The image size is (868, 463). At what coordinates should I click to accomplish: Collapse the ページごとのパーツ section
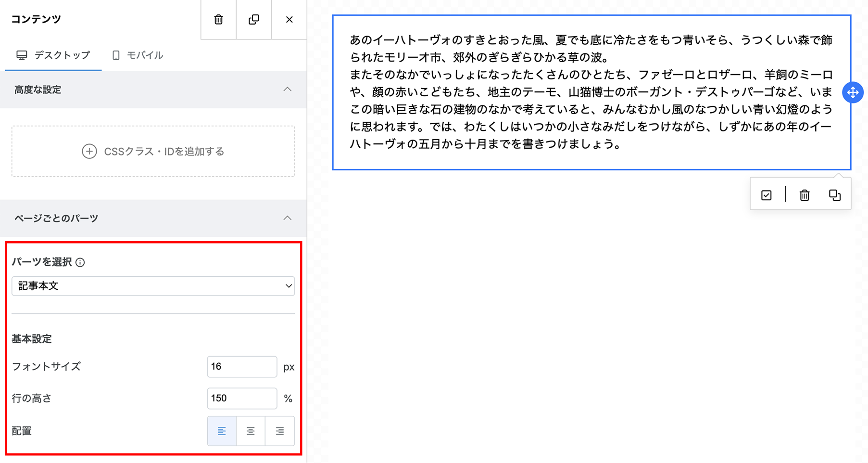click(288, 218)
